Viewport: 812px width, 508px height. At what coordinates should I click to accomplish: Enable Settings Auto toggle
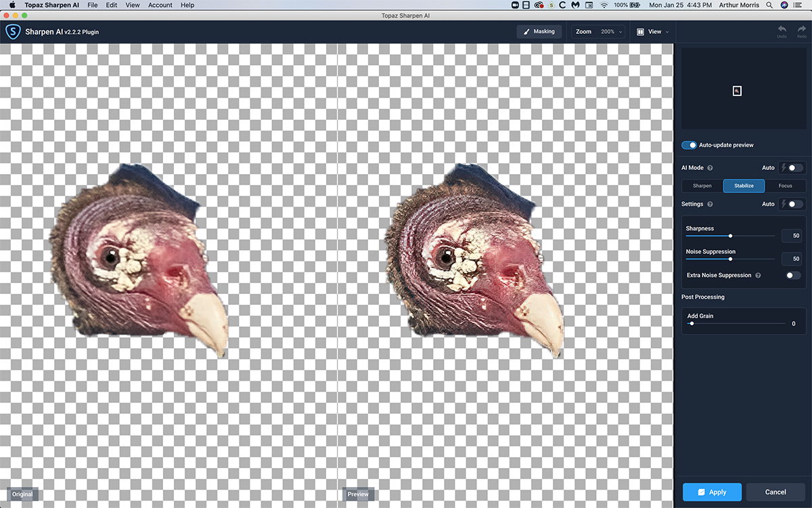[x=796, y=204]
